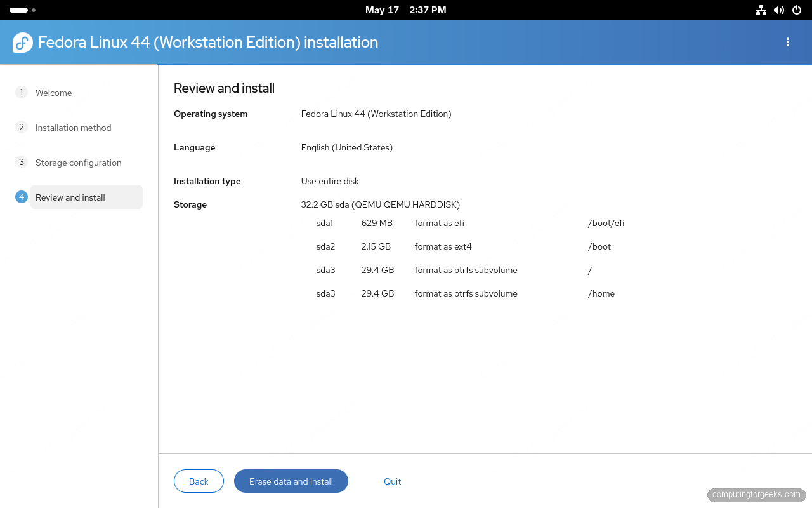Click the /boot mount point
The height and width of the screenshot is (508, 812).
click(599, 246)
